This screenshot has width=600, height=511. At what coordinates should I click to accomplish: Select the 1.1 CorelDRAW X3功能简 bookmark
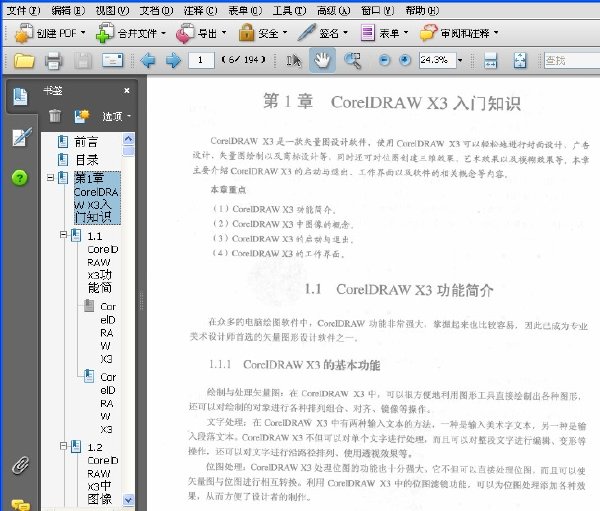coord(102,262)
